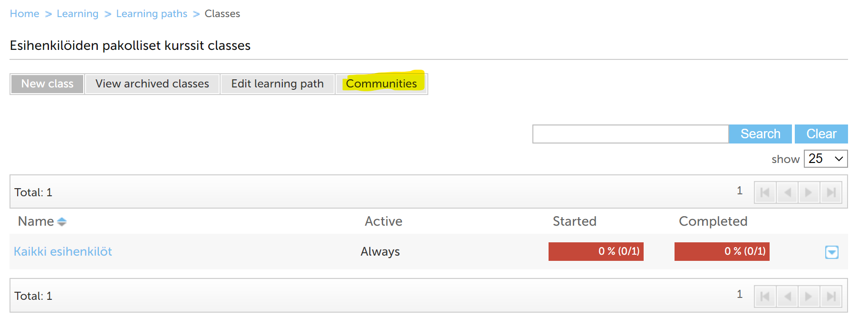Click the Started progress bar 0 %
The image size is (868, 325).
596,251
